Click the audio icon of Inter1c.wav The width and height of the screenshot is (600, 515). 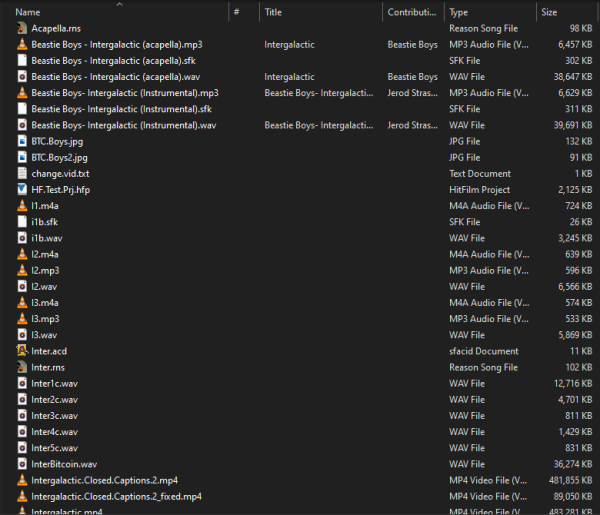(x=22, y=383)
